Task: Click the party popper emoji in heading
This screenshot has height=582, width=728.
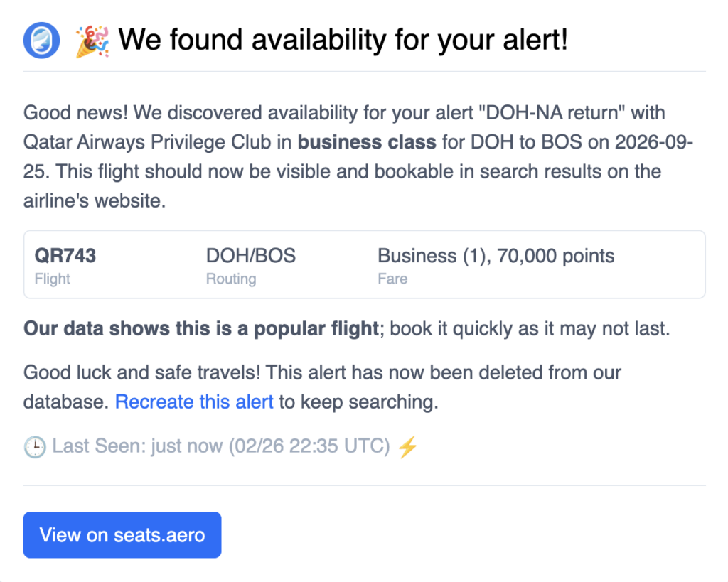Action: (x=92, y=40)
